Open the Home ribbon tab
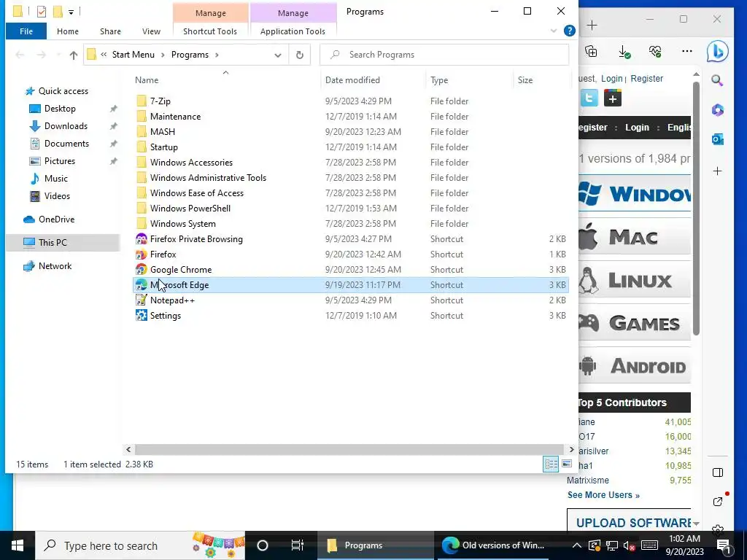Screen dimensions: 747x560 (68, 31)
